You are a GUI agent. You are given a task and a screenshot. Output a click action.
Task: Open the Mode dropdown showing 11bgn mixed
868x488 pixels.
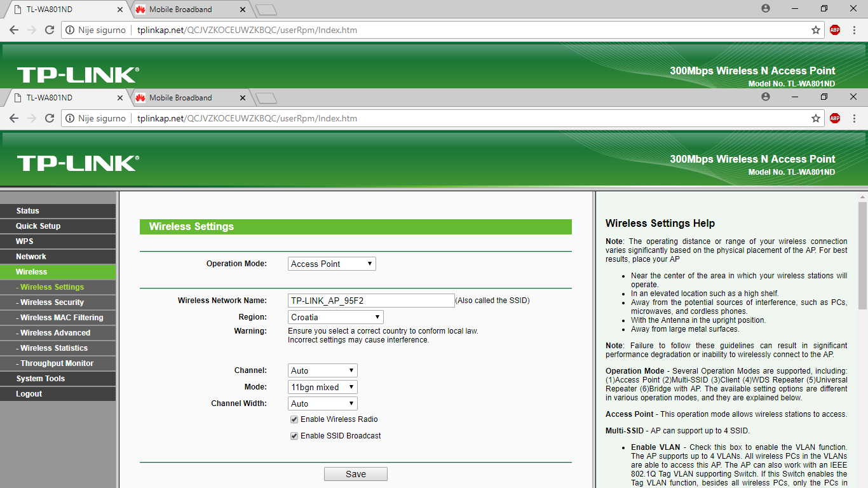[x=323, y=387]
